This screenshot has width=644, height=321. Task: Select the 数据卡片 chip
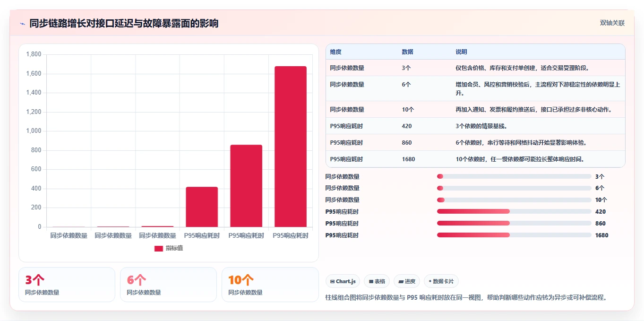point(441,281)
